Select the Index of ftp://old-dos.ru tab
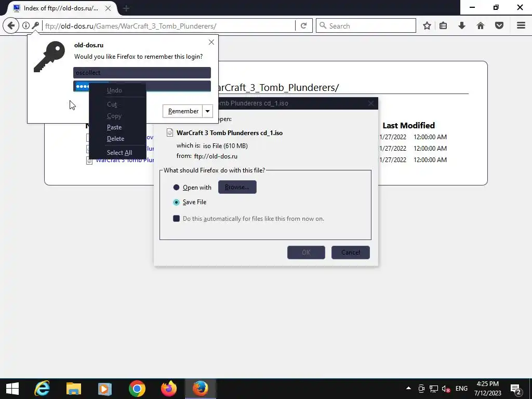The width and height of the screenshot is (532, 399). [x=60, y=8]
